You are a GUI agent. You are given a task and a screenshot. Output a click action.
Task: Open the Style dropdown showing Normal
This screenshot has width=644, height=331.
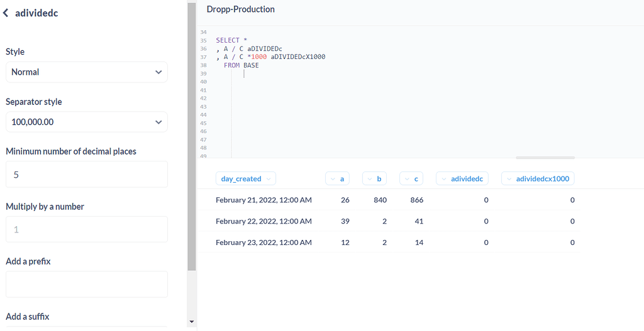(x=87, y=72)
